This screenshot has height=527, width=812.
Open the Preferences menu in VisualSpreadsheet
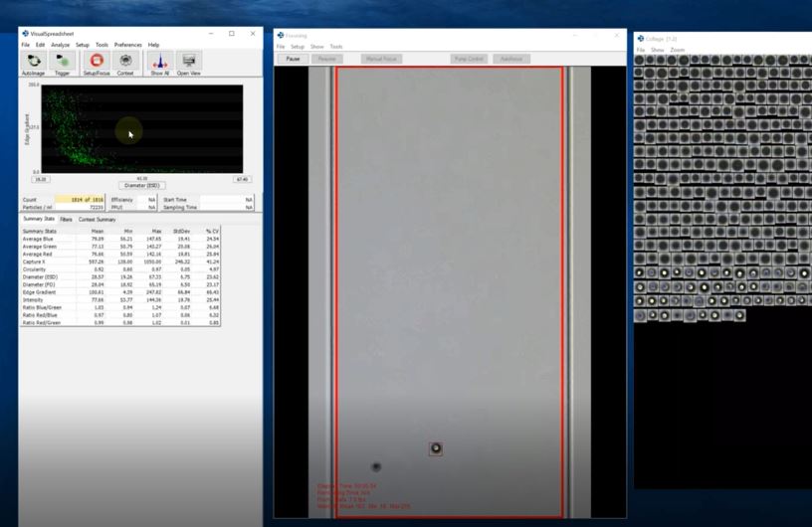tap(128, 45)
